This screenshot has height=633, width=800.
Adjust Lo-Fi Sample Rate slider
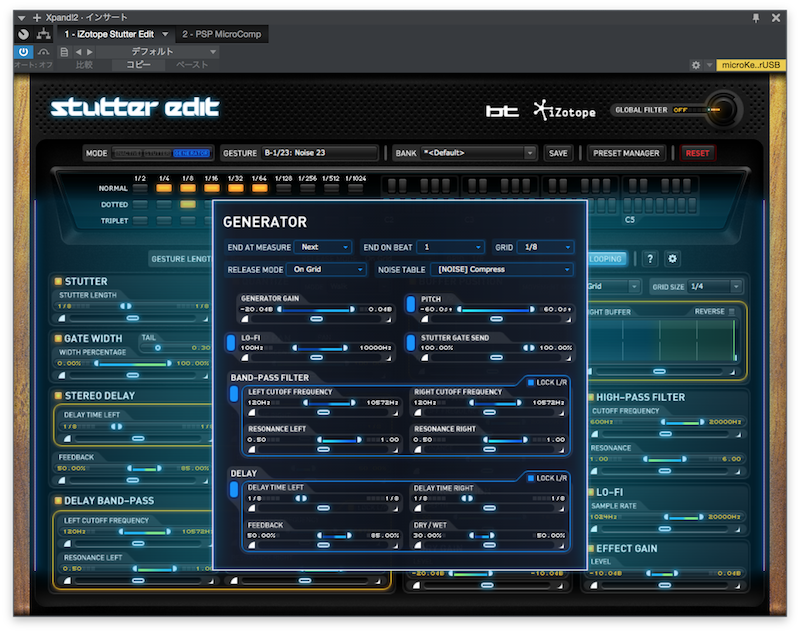pyautogui.click(x=684, y=517)
